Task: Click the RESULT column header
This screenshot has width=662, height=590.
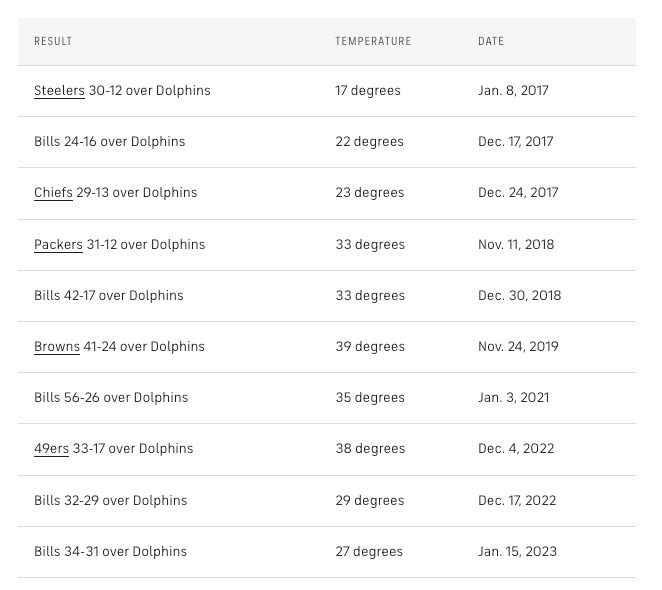Action: click(53, 41)
